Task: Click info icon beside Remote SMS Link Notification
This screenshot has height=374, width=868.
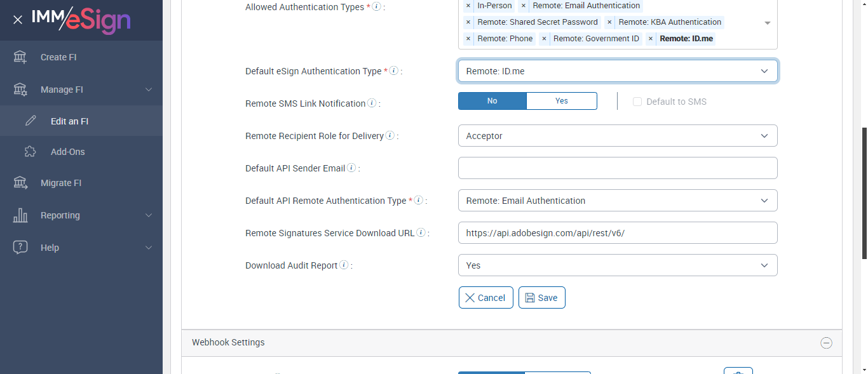Action: (x=372, y=103)
